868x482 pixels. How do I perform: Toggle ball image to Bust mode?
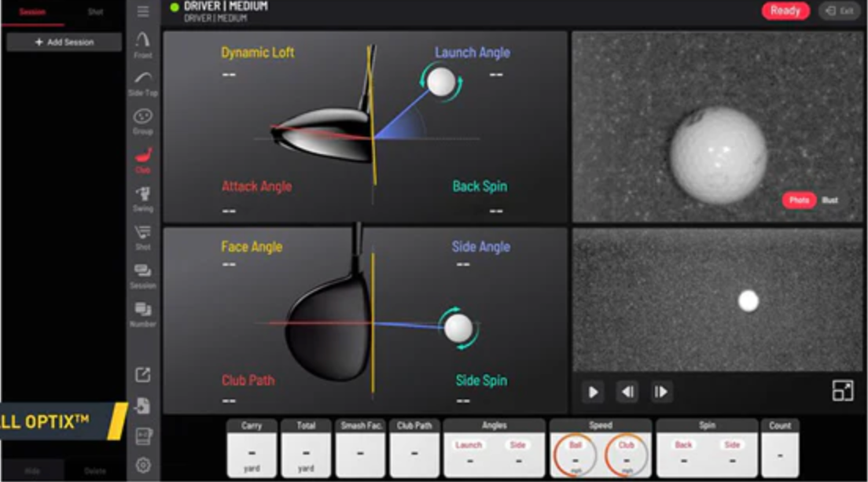tap(830, 201)
